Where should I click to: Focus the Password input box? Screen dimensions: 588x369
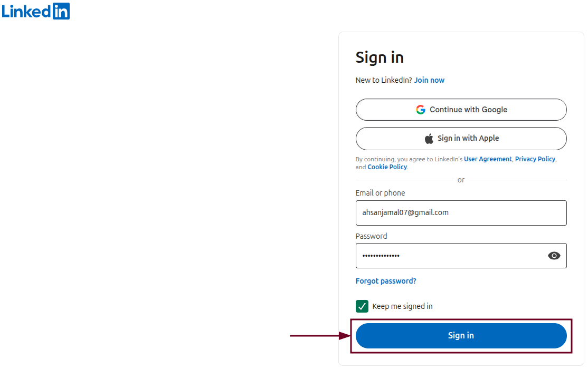pos(461,256)
